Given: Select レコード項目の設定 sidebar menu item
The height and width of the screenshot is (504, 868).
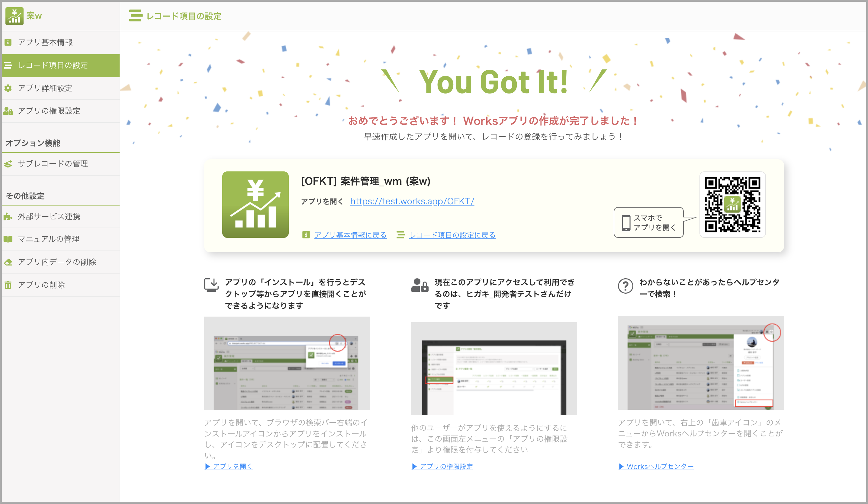Looking at the screenshot, I should [61, 65].
